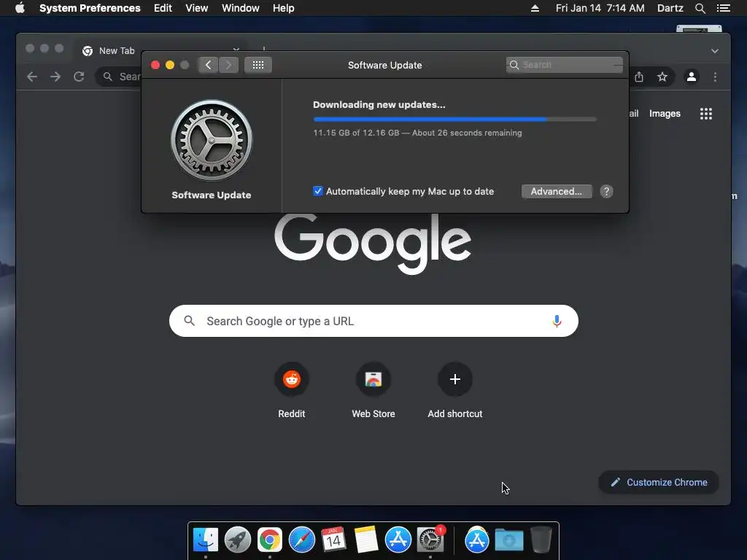The height and width of the screenshot is (560, 747).
Task: Expand Chrome tab search chevron
Action: tap(715, 51)
